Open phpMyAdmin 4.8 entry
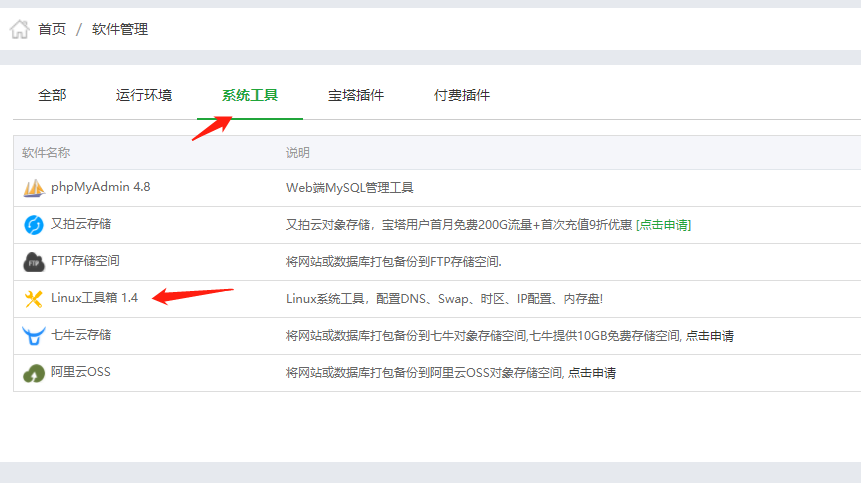Screen dimensions: 861x483 click(100, 187)
